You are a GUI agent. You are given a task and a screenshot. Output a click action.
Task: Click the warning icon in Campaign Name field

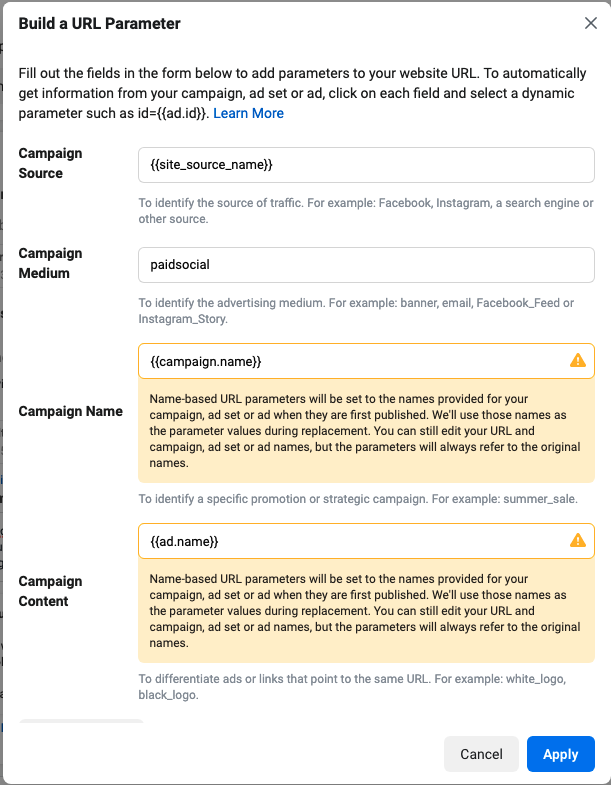coord(577,361)
